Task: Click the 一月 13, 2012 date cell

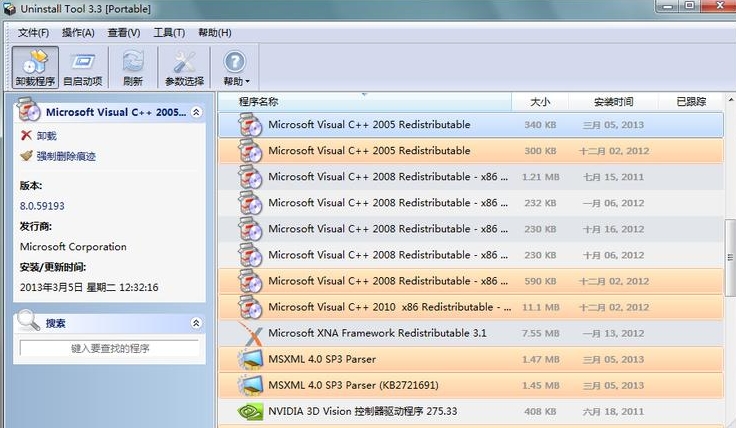Action: pyautogui.click(x=613, y=334)
